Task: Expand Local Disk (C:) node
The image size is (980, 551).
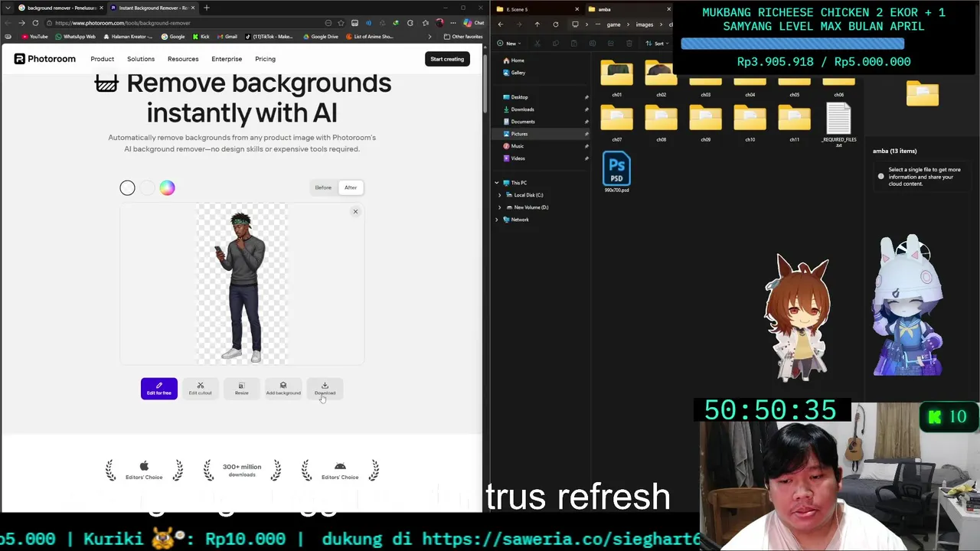Action: pos(500,195)
